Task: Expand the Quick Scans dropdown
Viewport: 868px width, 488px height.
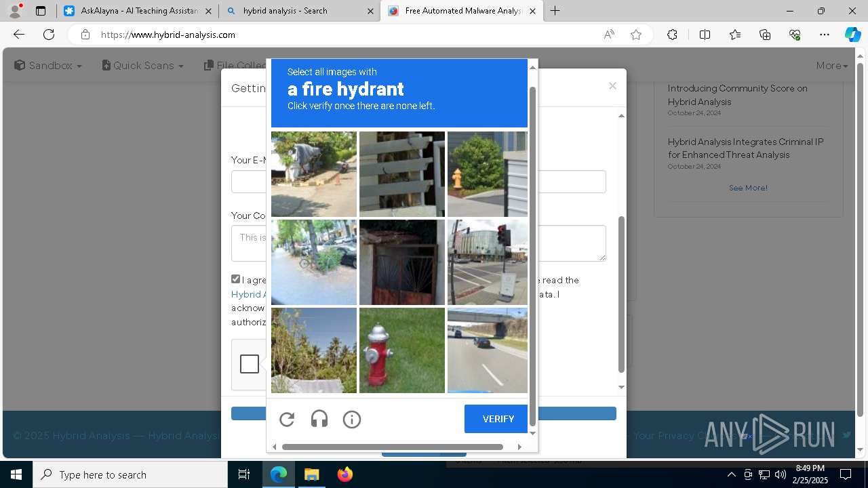Action: [143, 65]
